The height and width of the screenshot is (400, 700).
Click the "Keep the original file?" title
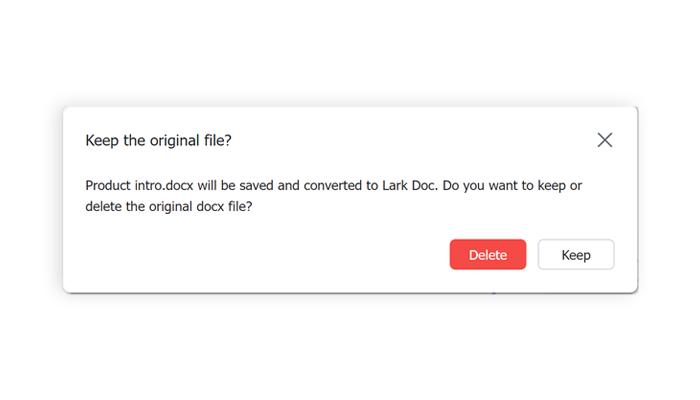coord(159,140)
